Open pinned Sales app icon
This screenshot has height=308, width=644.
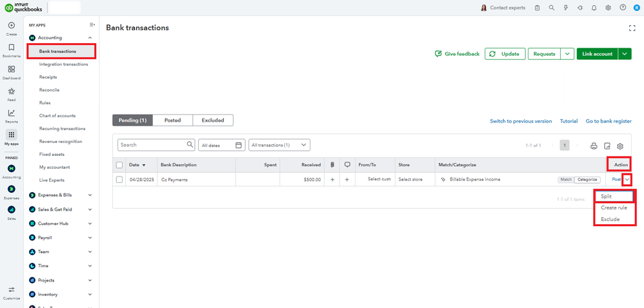pyautogui.click(x=12, y=209)
